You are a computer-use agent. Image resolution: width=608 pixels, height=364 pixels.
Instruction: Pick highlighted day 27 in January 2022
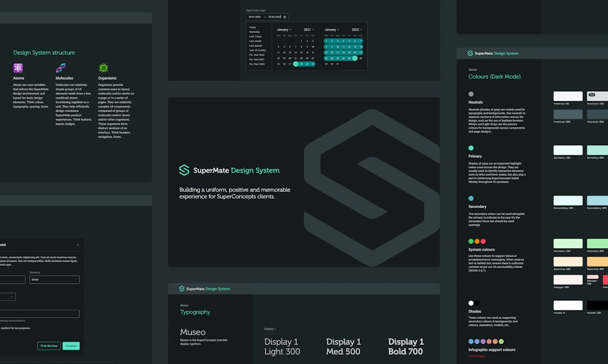[x=355, y=58]
